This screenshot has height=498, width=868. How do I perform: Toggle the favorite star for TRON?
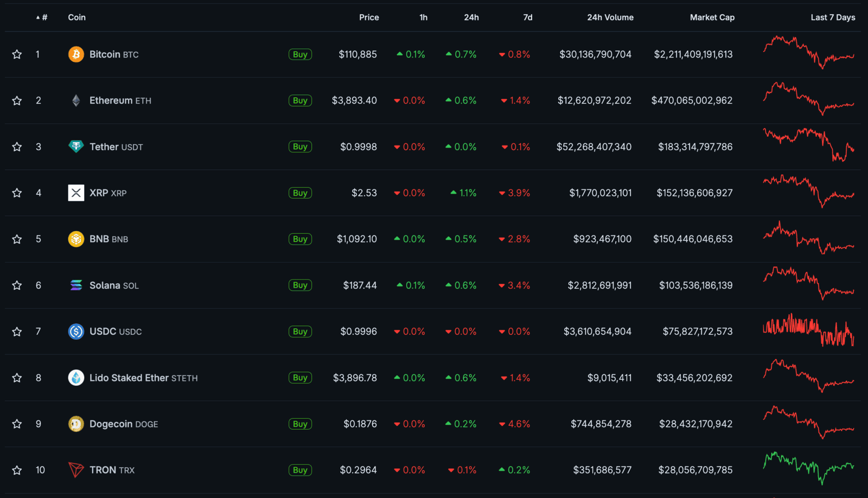(17, 470)
